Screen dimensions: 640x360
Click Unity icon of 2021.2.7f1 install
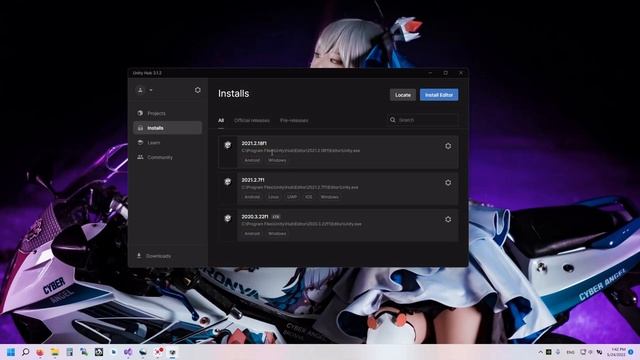[x=228, y=182]
